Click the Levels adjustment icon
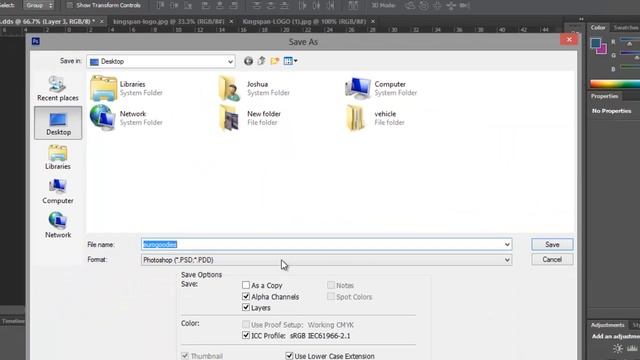 pyautogui.click(x=632, y=349)
